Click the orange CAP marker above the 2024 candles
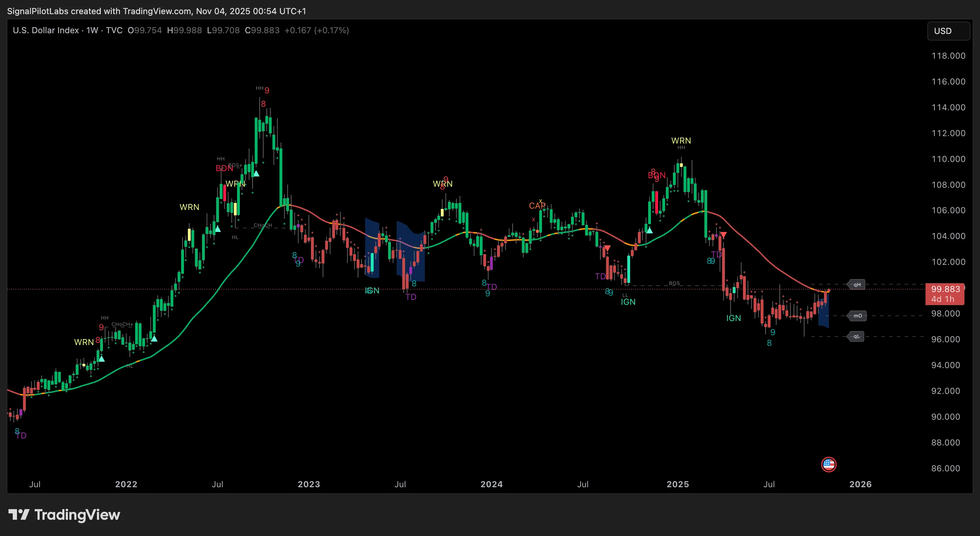The image size is (980, 536). coord(537,205)
